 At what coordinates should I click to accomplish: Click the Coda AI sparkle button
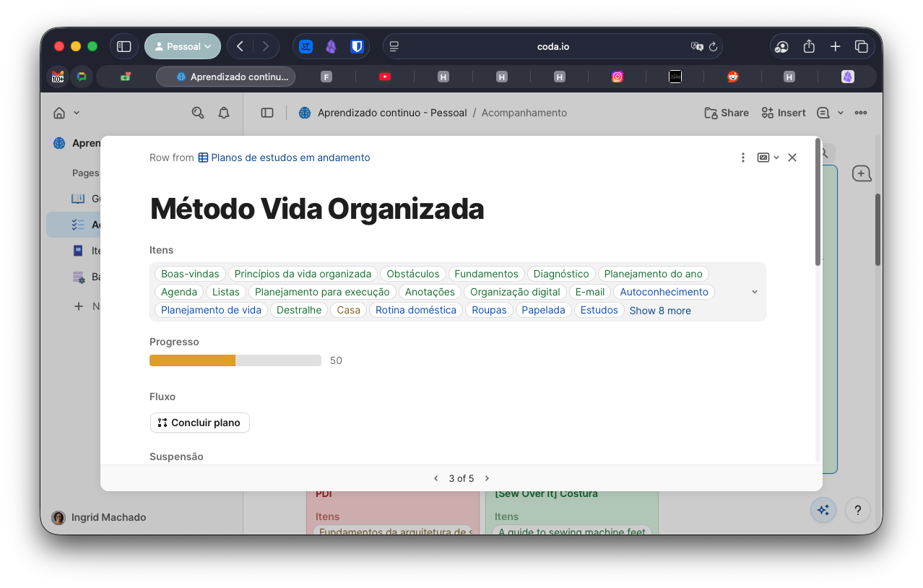(x=823, y=511)
